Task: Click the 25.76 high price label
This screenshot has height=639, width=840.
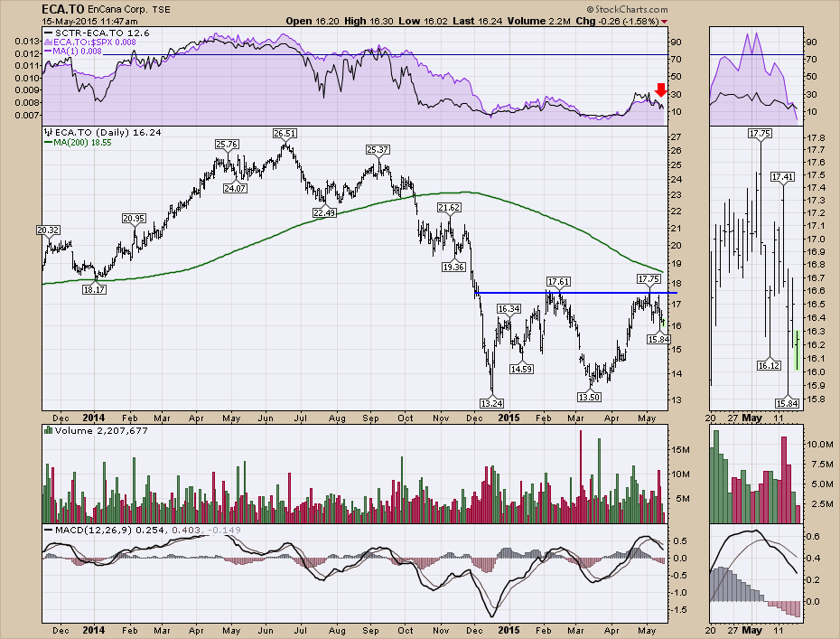Action: tap(227, 145)
